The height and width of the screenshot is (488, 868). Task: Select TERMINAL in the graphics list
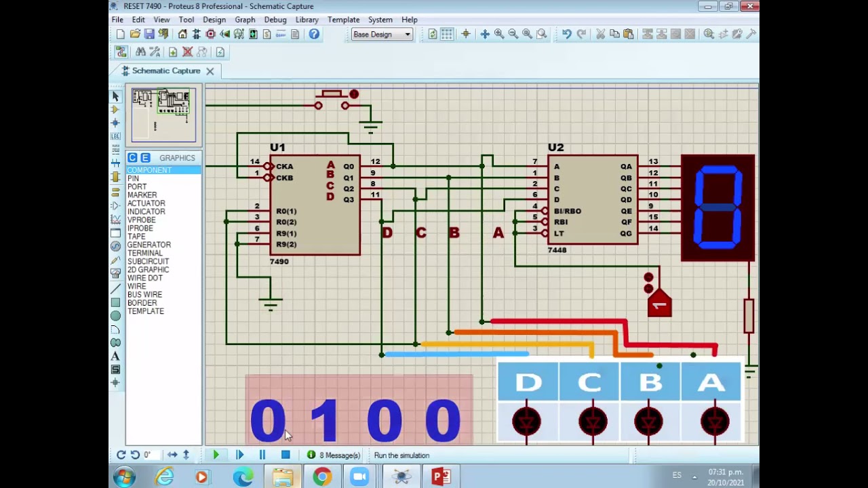pyautogui.click(x=144, y=253)
